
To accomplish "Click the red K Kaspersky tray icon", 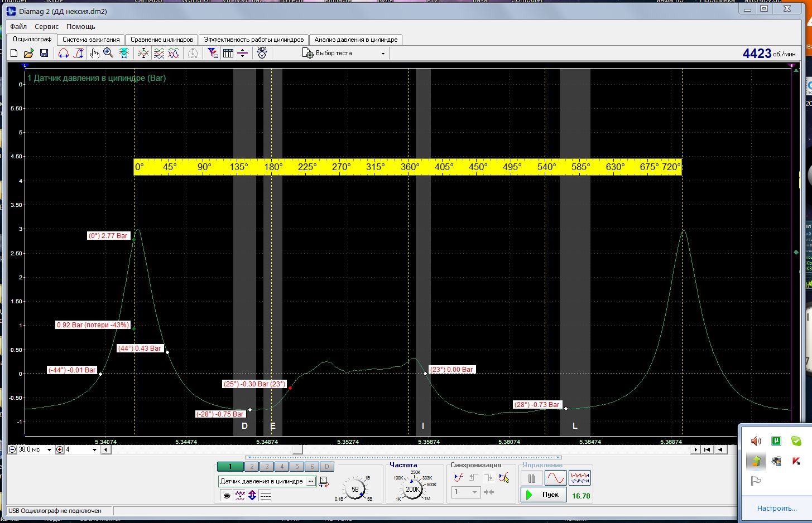I will tap(796, 461).
